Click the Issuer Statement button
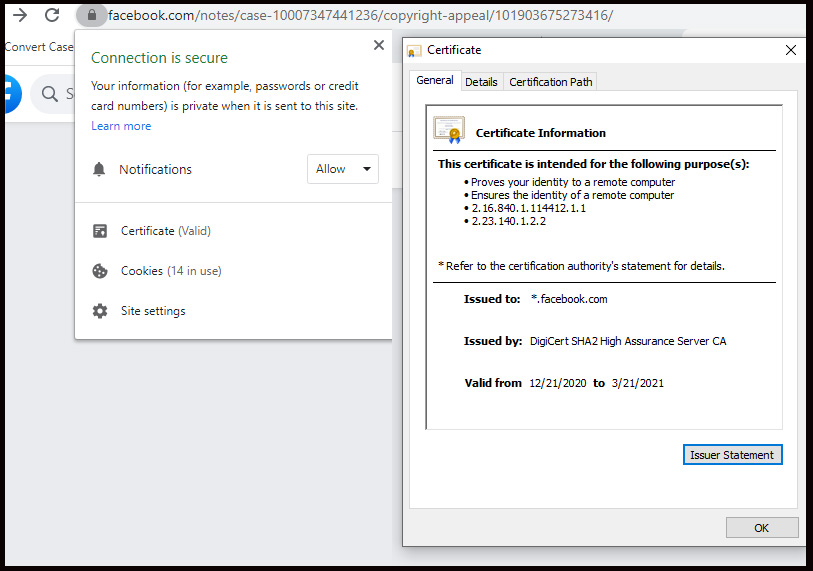Screen dimensions: 813x571 tap(732, 455)
